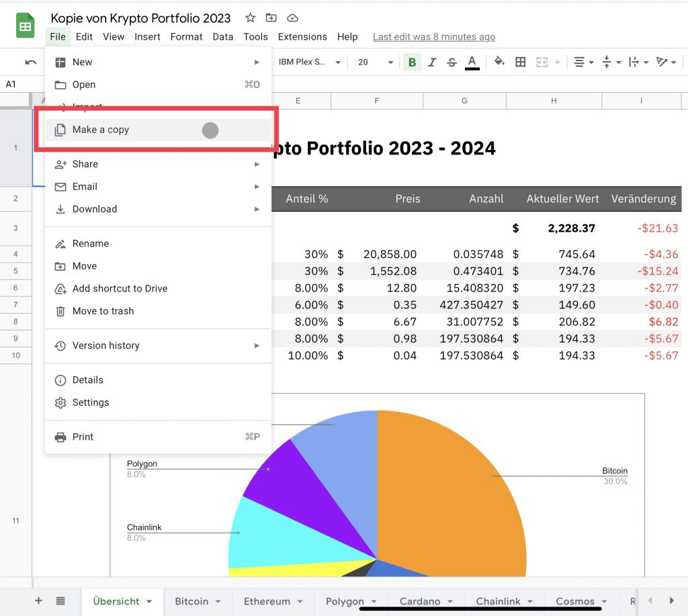Open the Google Sheets home icon
The height and width of the screenshot is (616, 688).
click(25, 26)
